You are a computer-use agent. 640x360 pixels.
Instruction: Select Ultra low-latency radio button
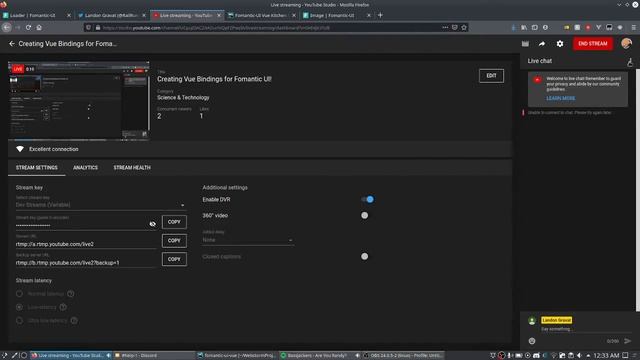coord(19,320)
